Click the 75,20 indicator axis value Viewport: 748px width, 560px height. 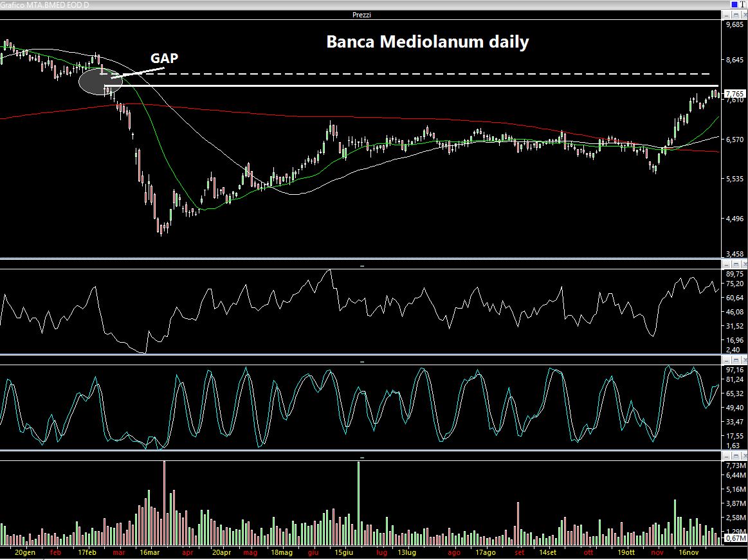click(x=734, y=284)
